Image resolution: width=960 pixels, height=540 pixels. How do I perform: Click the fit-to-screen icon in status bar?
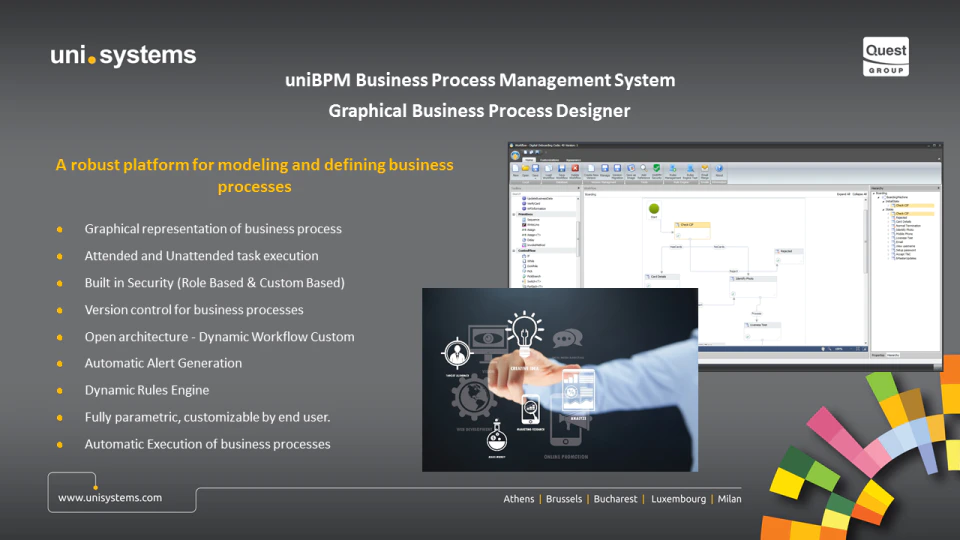(858, 349)
